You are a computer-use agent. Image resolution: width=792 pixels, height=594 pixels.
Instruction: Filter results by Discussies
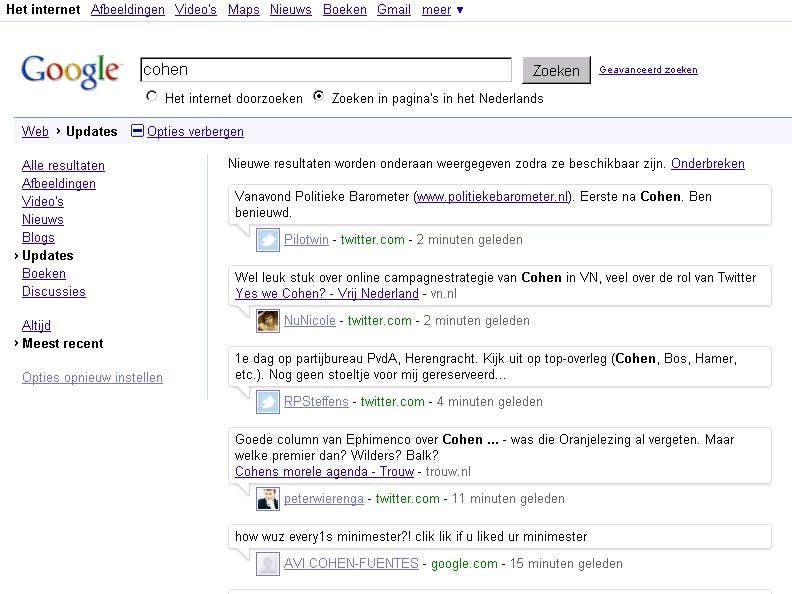[54, 291]
